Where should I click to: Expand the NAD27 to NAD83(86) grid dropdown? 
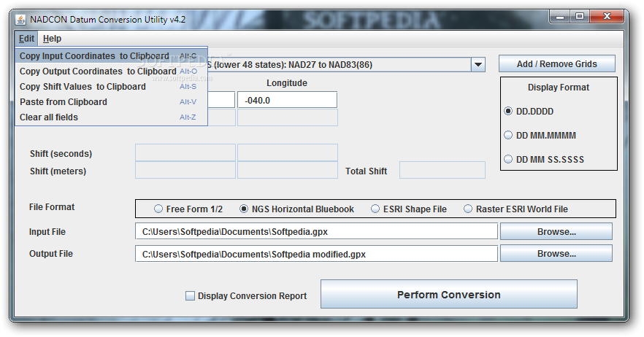click(x=478, y=64)
